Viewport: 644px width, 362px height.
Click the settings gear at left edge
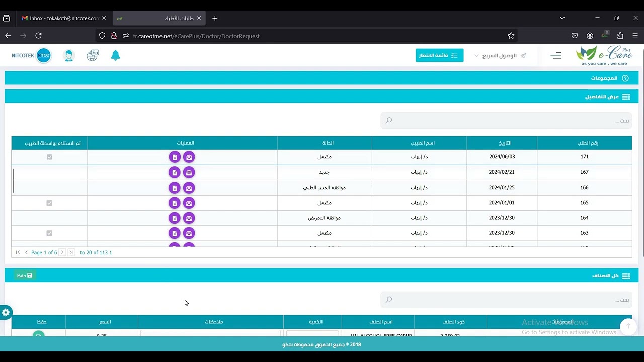(x=6, y=312)
